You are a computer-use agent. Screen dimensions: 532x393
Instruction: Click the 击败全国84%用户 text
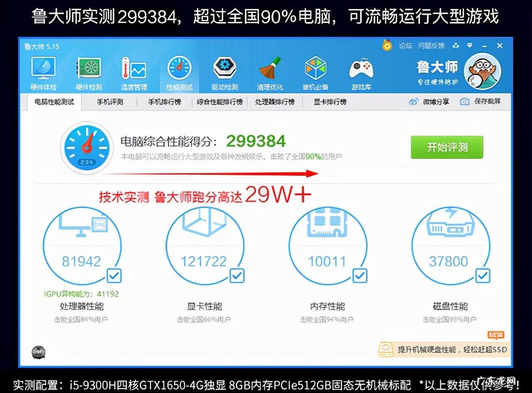click(81, 319)
